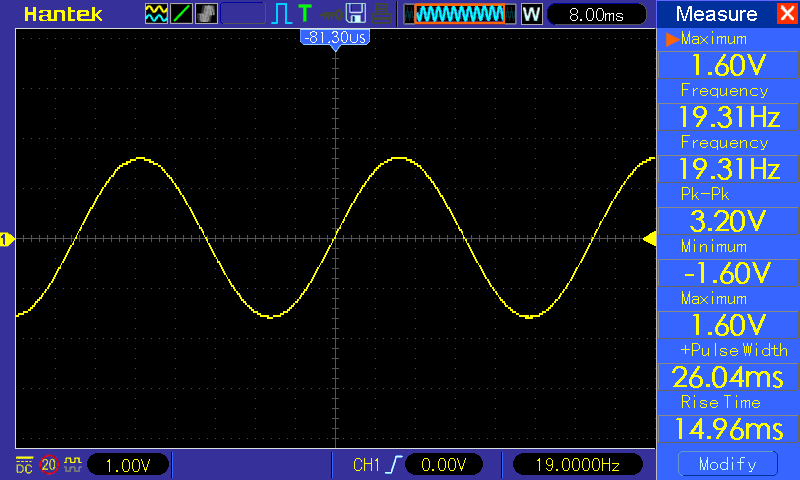
Task: Click the 1.00V vertical scale readout
Action: pos(128,465)
